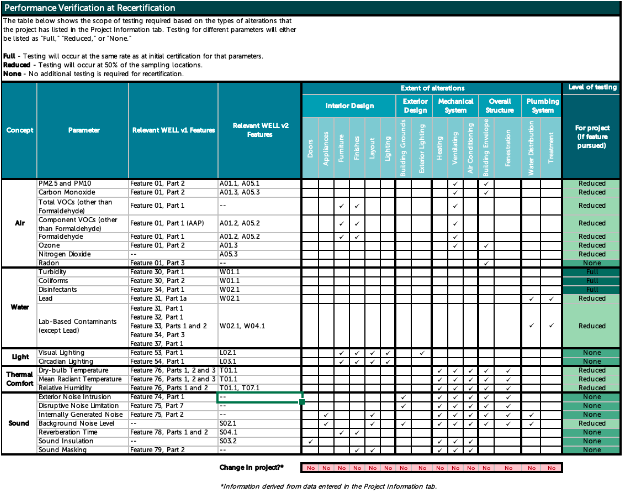Select the Disinfectants parameter cell
This screenshot has width=627, height=497.
click(x=83, y=289)
